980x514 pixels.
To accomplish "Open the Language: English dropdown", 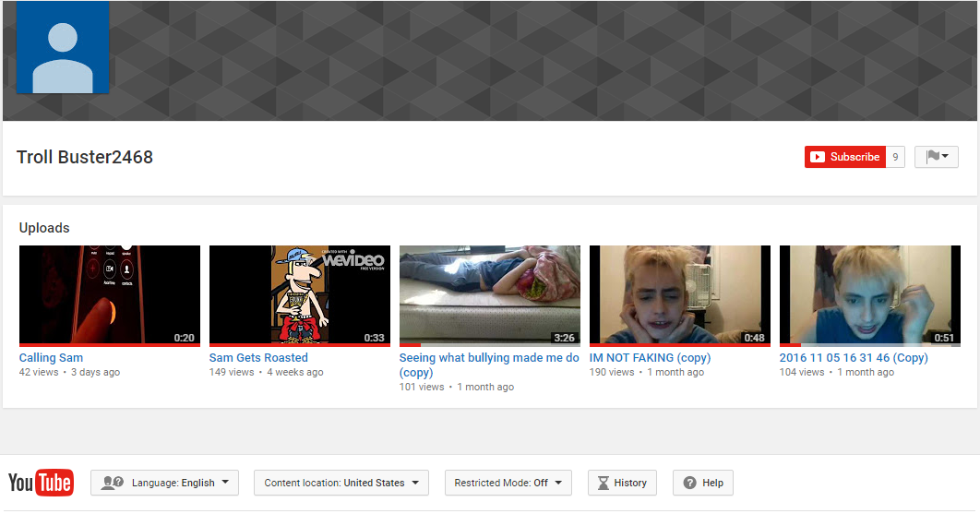I will (164, 483).
